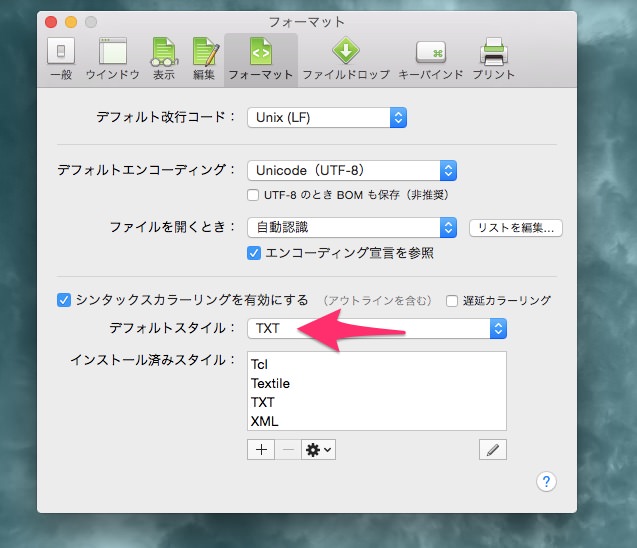Screen dimensions: 637x548
Task: Open デフォルトスタイル dropdown showing TXT
Action: pyautogui.click(x=377, y=329)
